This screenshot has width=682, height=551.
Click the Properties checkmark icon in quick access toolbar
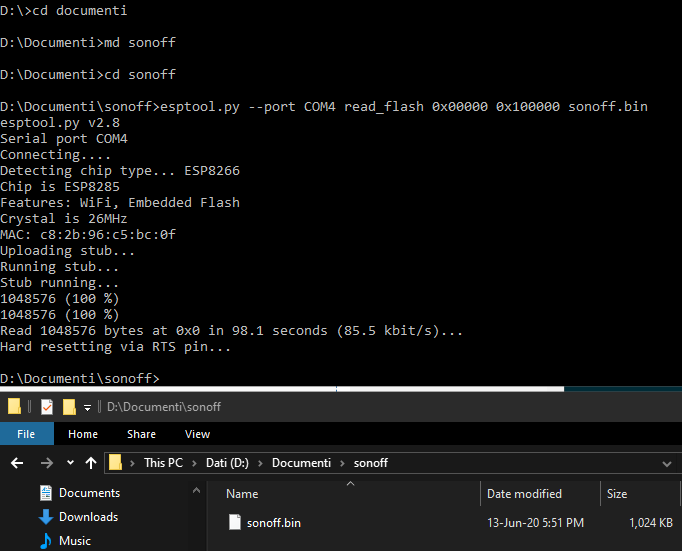[47, 407]
